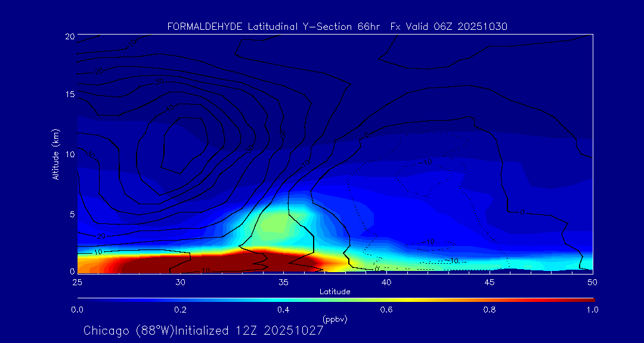Image resolution: width=644 pixels, height=343 pixels.
Task: Click the '(ppbv)' units label
Action: 335,319
